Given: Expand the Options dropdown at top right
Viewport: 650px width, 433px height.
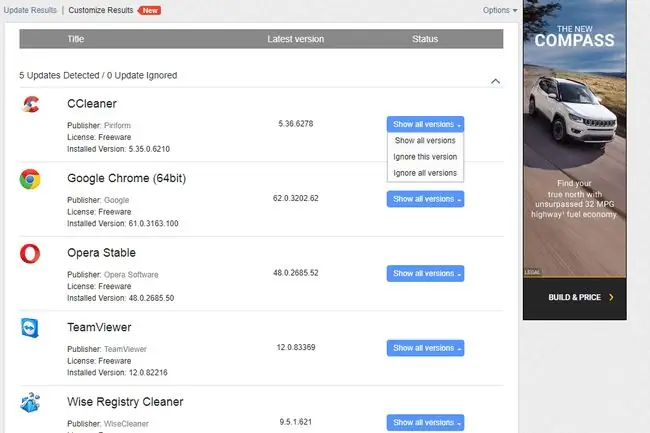Looking at the screenshot, I should pyautogui.click(x=500, y=10).
